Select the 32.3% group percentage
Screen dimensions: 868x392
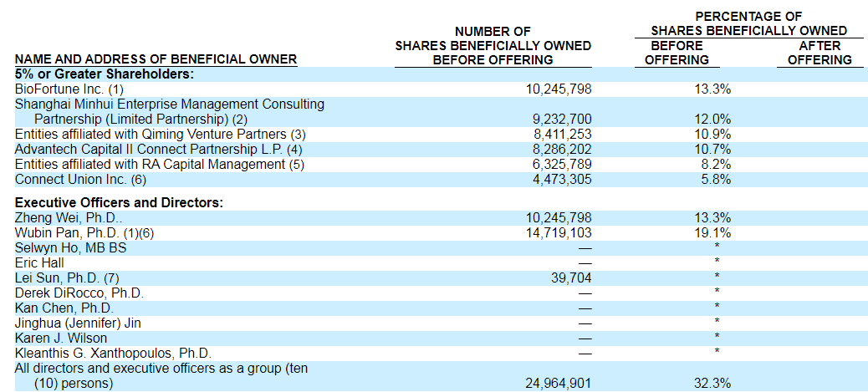coord(712,384)
